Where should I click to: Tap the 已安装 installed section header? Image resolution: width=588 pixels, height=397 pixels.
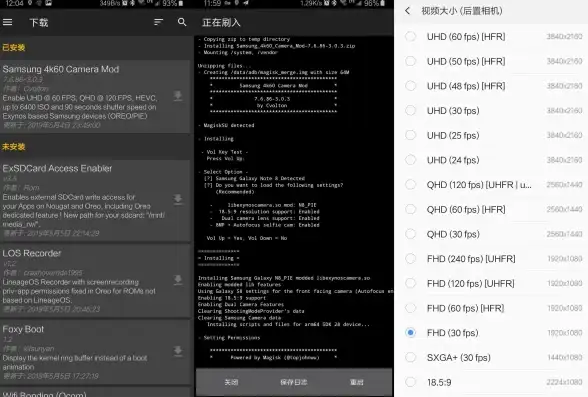tap(14, 48)
